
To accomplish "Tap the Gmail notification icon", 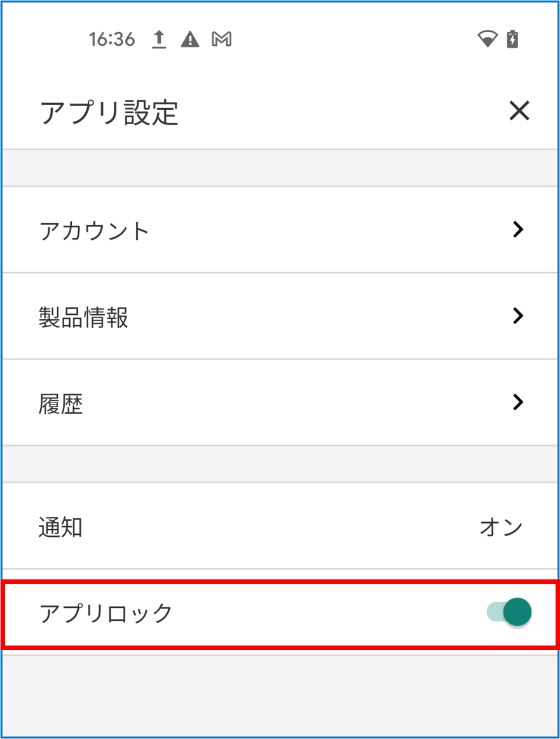I will 221,40.
